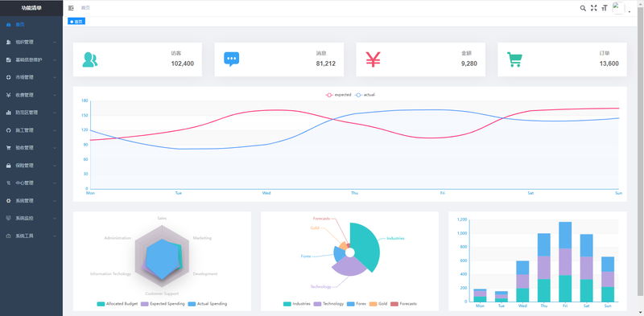Click the red yuan amount icon
644x316 pixels.
click(x=373, y=60)
